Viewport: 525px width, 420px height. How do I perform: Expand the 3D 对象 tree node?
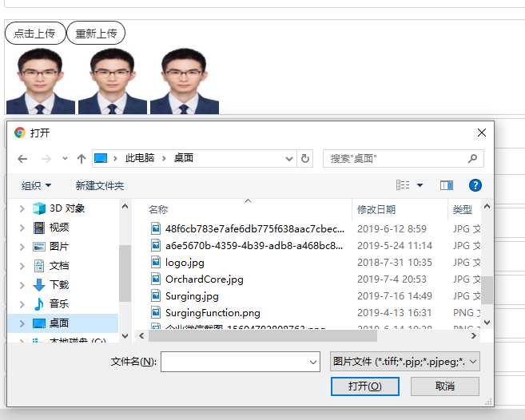(22, 209)
